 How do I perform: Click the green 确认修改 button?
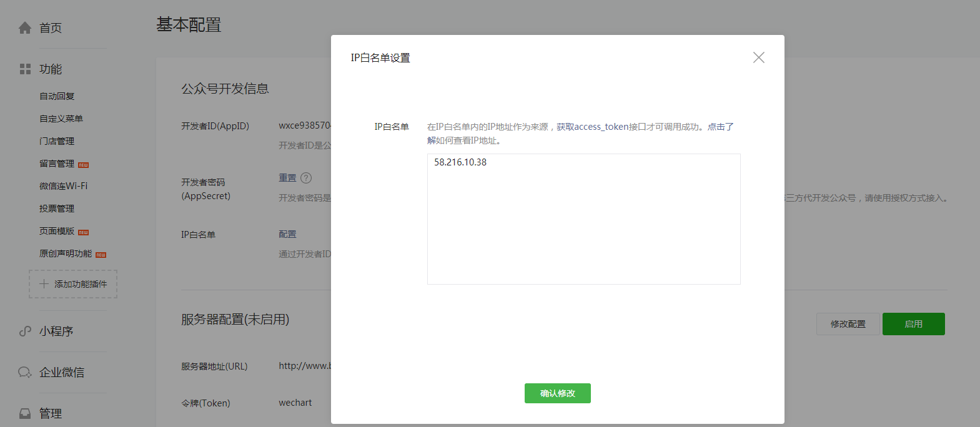(558, 393)
